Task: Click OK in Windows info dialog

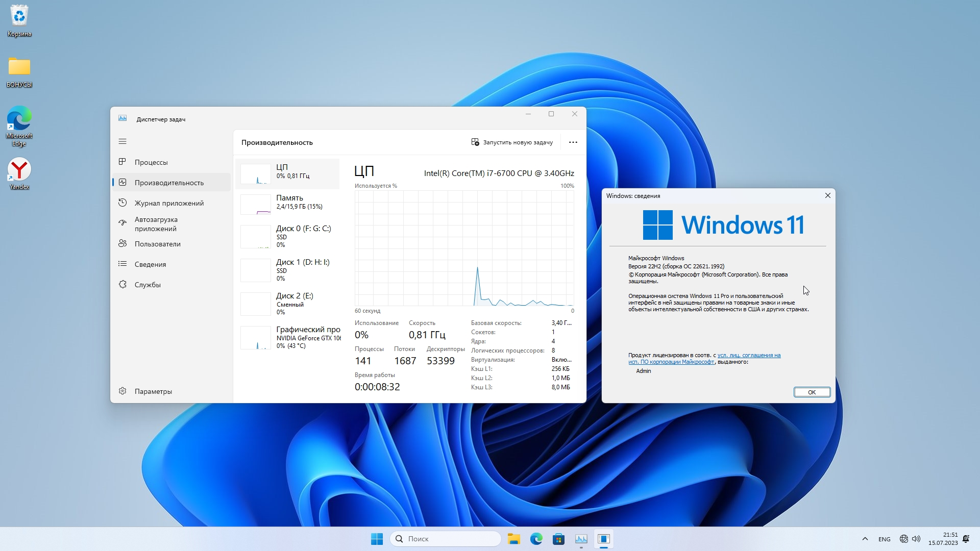Action: pyautogui.click(x=812, y=392)
